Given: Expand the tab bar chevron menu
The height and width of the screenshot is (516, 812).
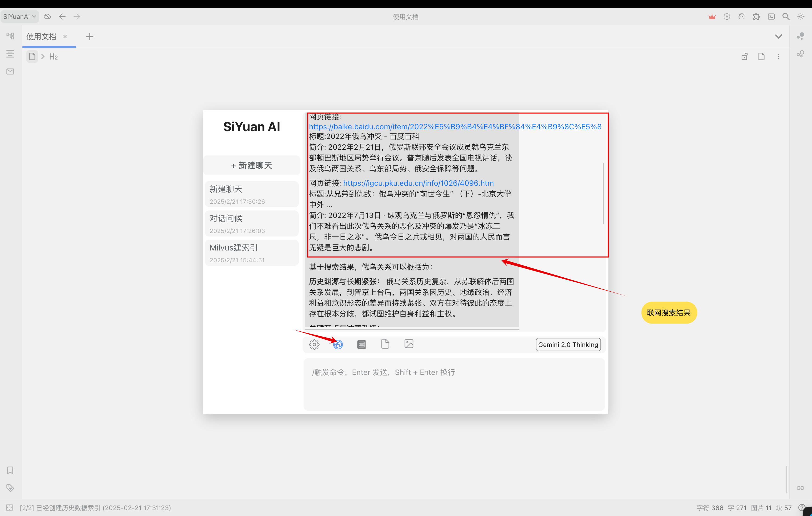Looking at the screenshot, I should point(779,36).
